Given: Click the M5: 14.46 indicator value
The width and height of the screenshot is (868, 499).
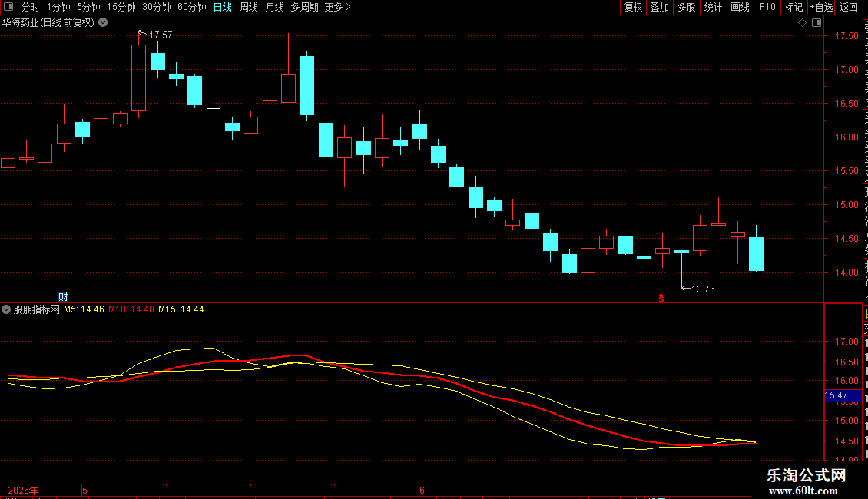Looking at the screenshot, I should 84,310.
